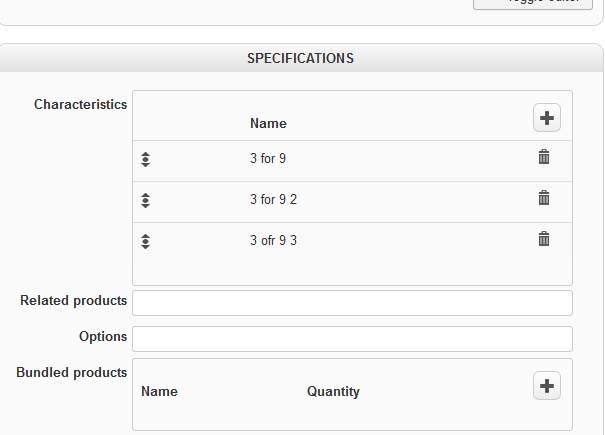This screenshot has width=605, height=435.
Task: Focus the Related products field
Action: pyautogui.click(x=352, y=302)
